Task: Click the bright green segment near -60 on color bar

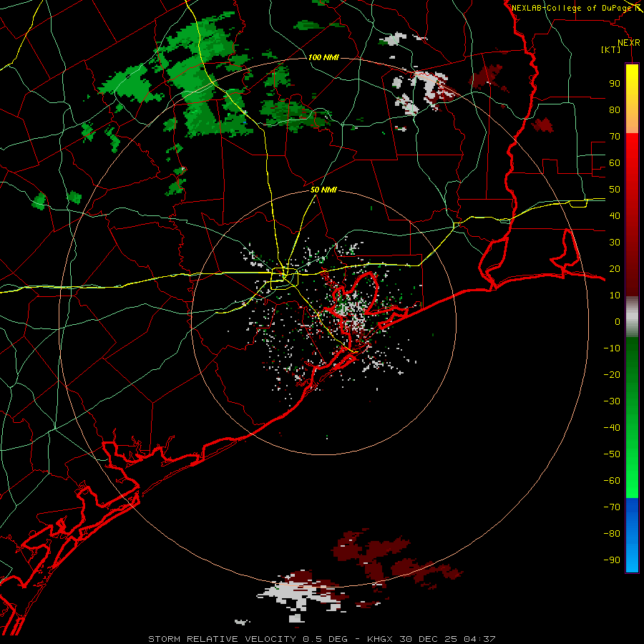Action: (x=632, y=481)
